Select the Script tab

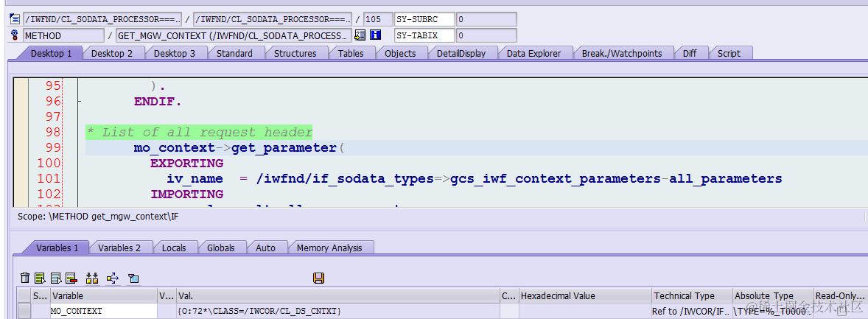[x=729, y=53]
